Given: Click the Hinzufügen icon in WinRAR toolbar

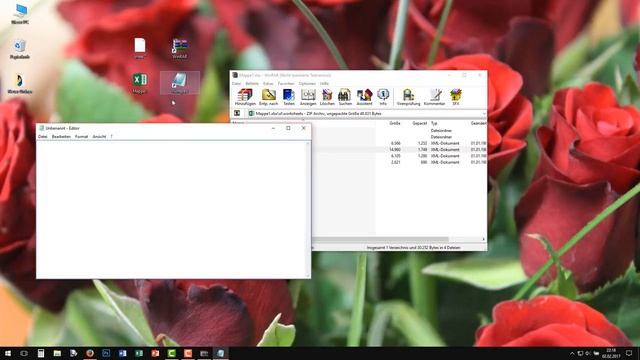Looking at the screenshot, I should tap(245, 97).
